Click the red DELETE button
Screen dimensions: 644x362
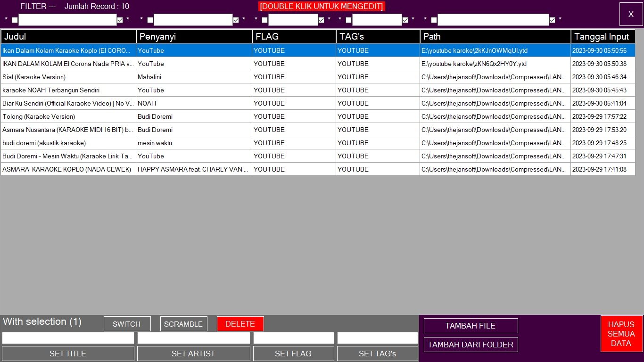[240, 324]
